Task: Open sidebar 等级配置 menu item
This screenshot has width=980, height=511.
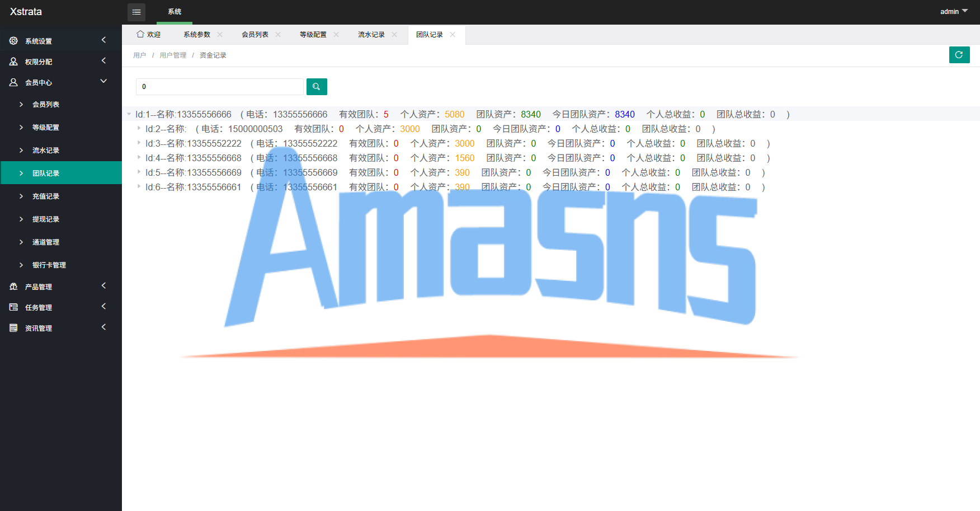Action: [61, 128]
